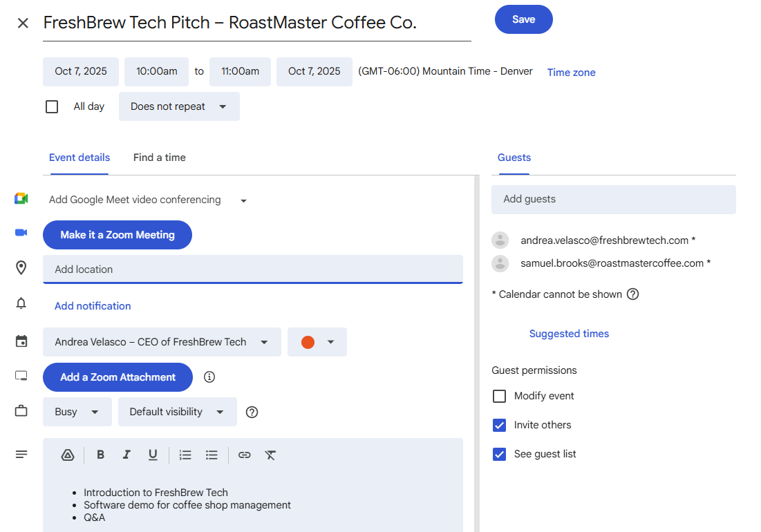Select the Guests tab
The image size is (761, 532).
(514, 158)
